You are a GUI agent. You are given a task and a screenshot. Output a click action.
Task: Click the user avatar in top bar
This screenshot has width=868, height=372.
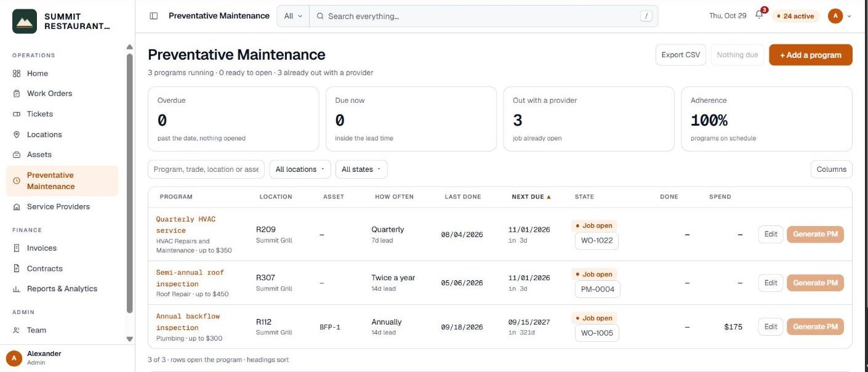click(835, 16)
